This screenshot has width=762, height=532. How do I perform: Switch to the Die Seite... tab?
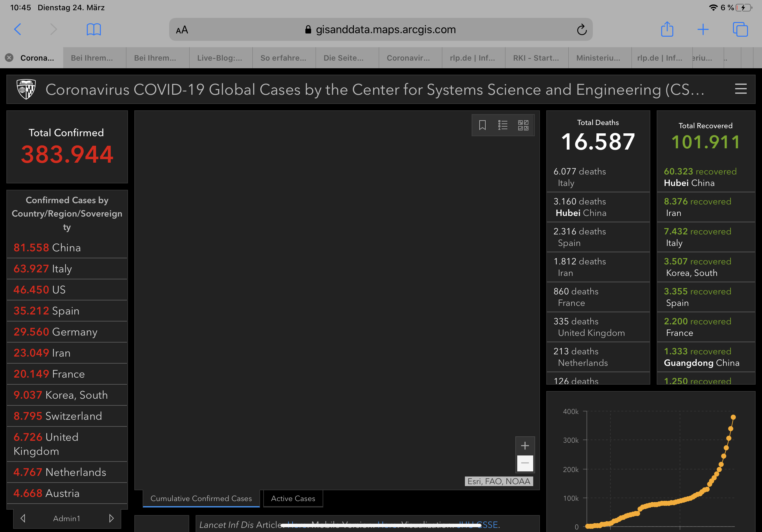point(347,58)
